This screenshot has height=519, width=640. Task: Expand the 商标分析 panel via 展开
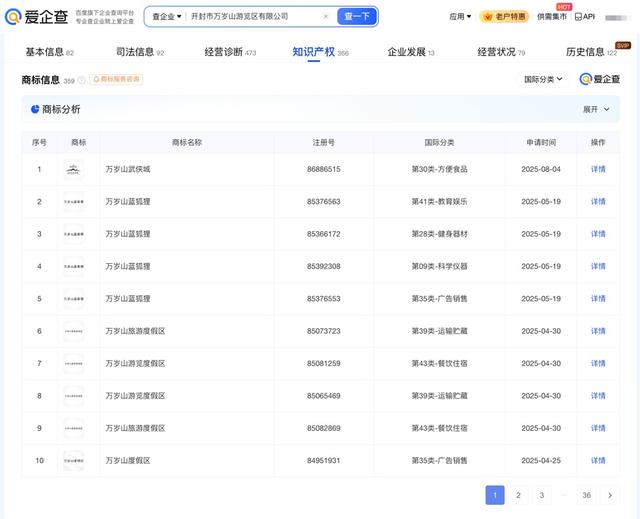pos(596,109)
